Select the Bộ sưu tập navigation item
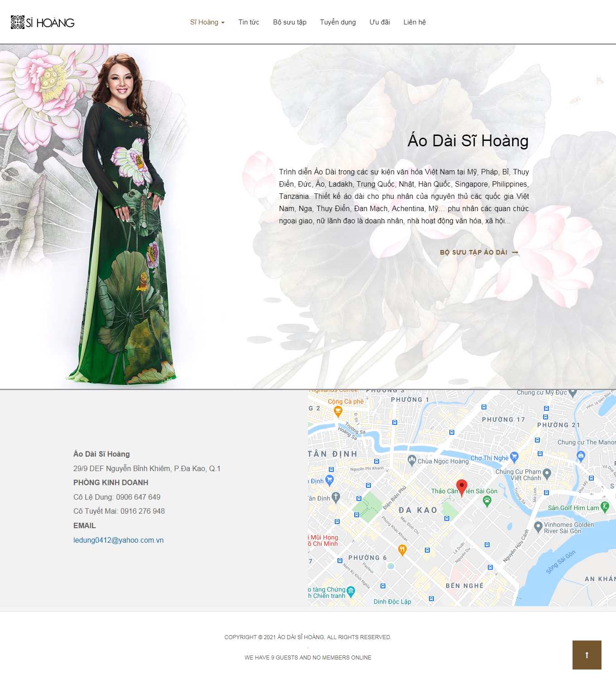 coord(289,22)
